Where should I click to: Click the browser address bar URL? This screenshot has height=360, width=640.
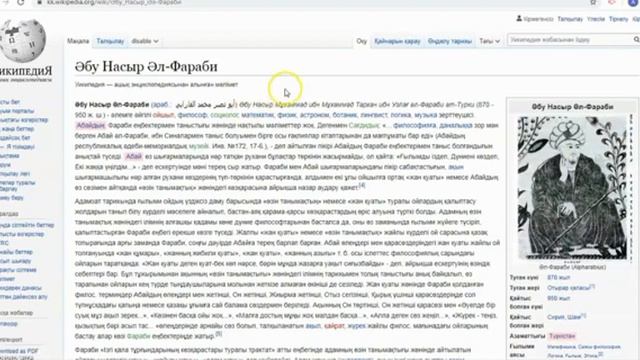(x=114, y=2)
